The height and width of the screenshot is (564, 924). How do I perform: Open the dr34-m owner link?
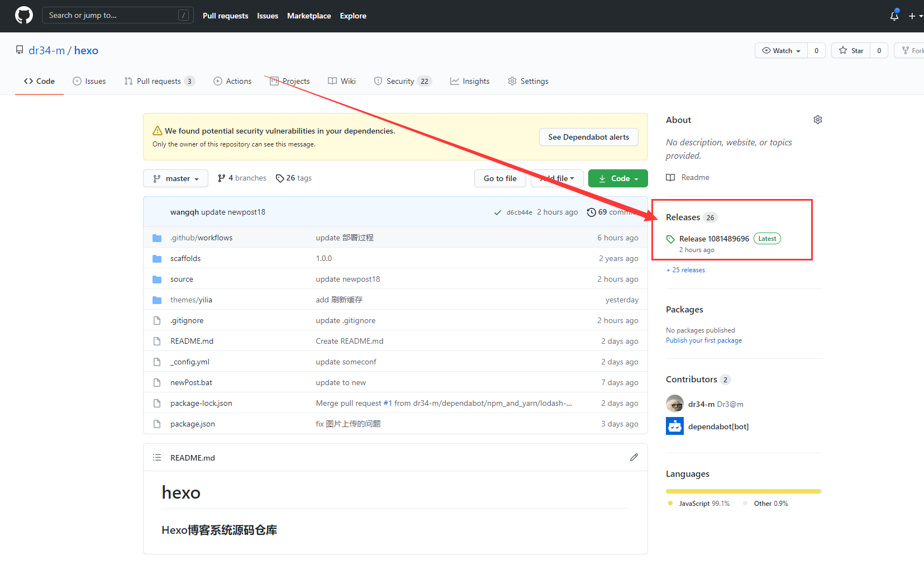46,50
